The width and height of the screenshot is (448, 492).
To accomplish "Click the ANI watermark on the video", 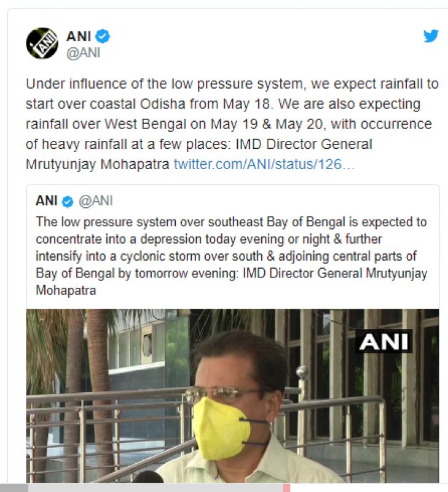I will [383, 341].
